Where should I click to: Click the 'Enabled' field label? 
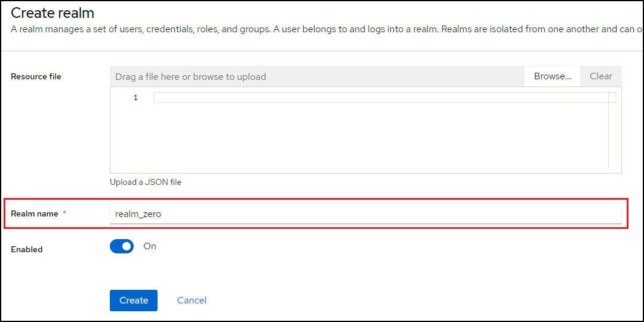coord(27,249)
